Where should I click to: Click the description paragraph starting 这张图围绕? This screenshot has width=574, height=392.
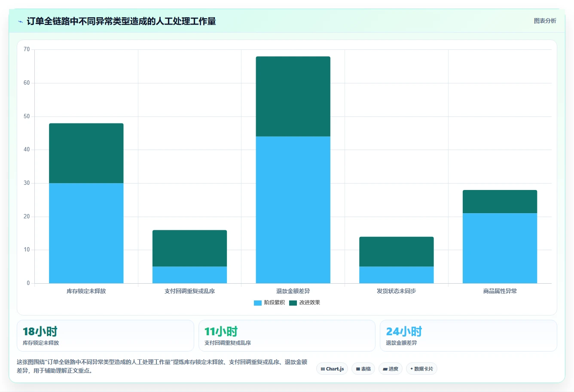click(x=162, y=366)
